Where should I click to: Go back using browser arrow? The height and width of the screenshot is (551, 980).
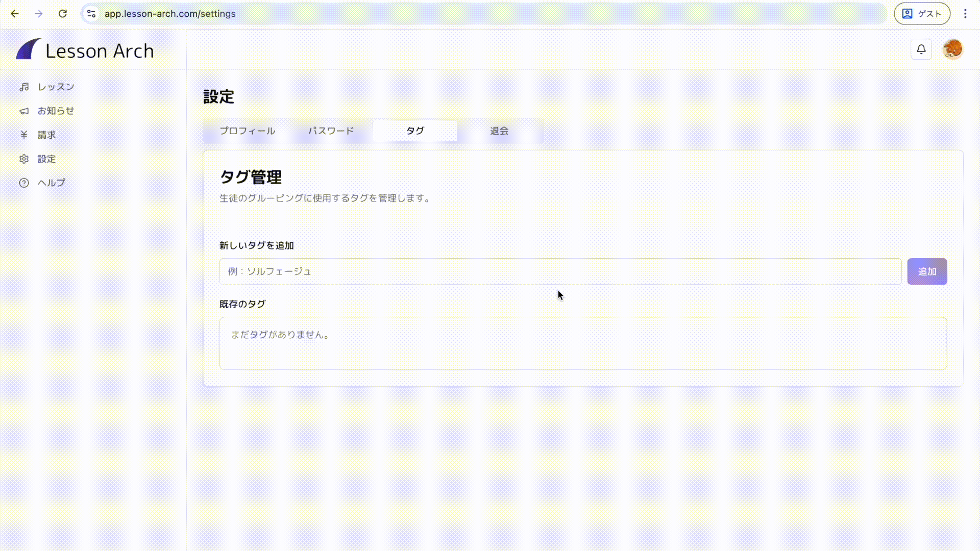[x=15, y=14]
